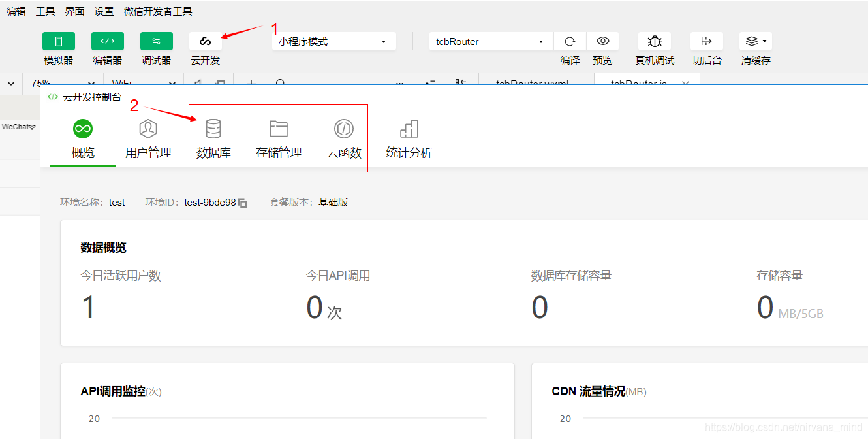This screenshot has width=868, height=439.
Task: Expand the 清缓存 dropdown arrow
Action: coord(764,41)
